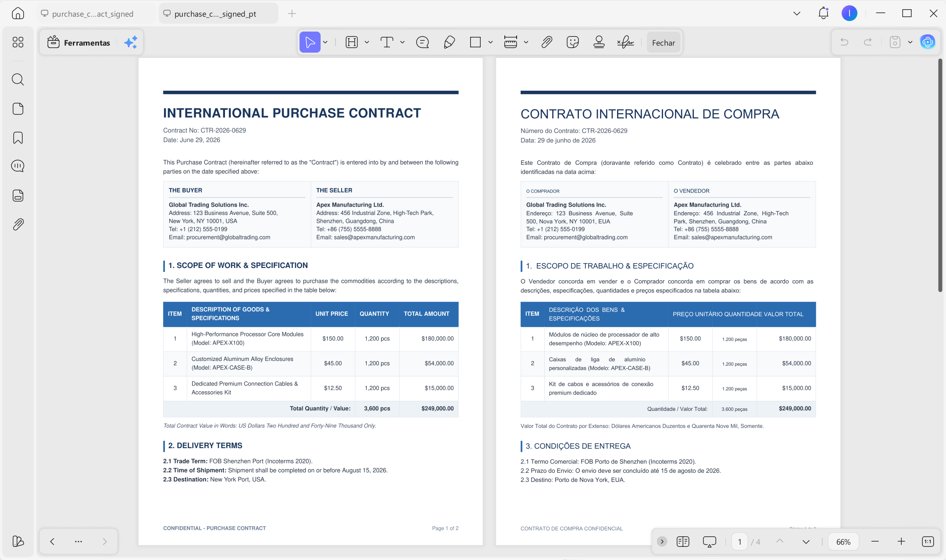
Task: Open the thumbnails grid panel
Action: pos(18,42)
